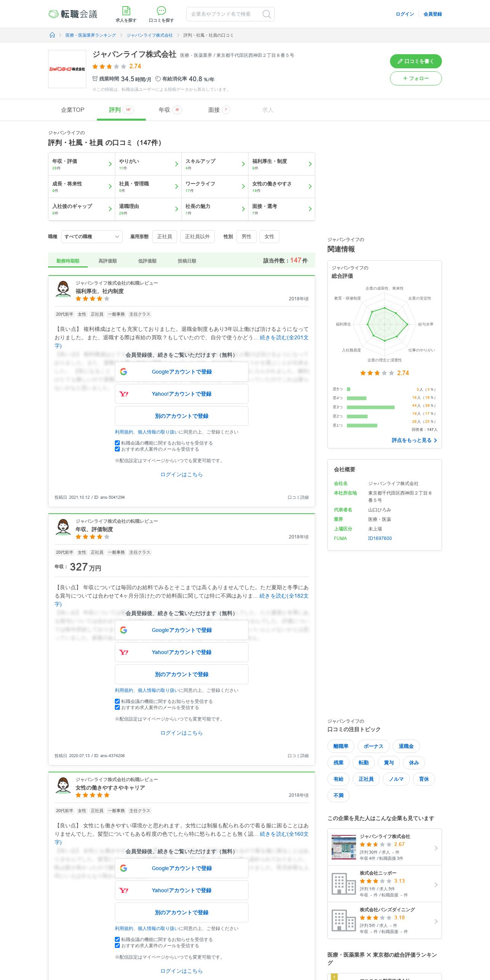Click 会員登録 link in header

[x=433, y=14]
